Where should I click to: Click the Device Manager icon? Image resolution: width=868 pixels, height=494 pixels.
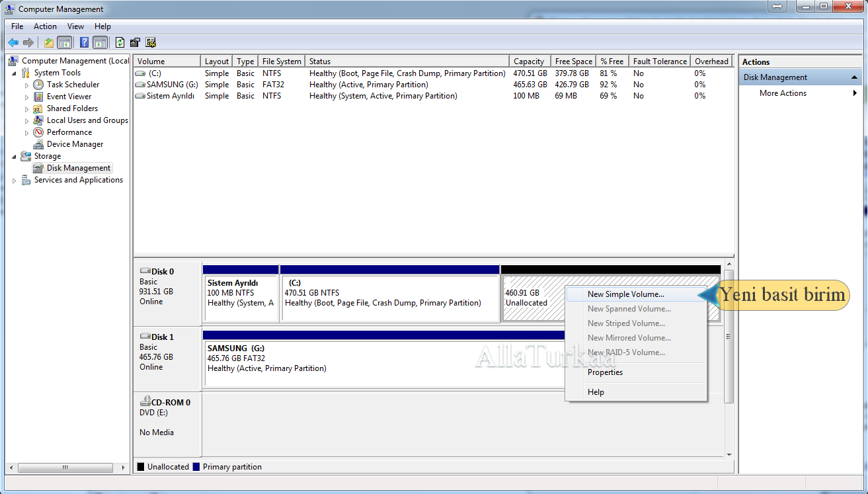coord(38,144)
